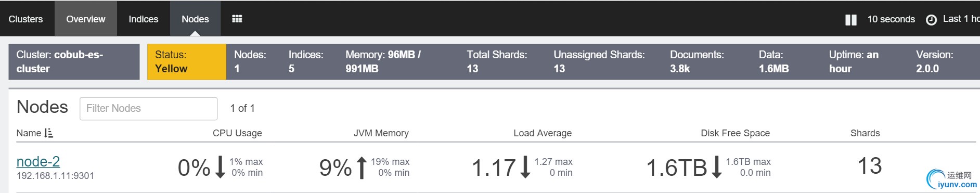980x193 pixels.
Task: Open the Last 1 hour time picker
Action: click(x=961, y=19)
